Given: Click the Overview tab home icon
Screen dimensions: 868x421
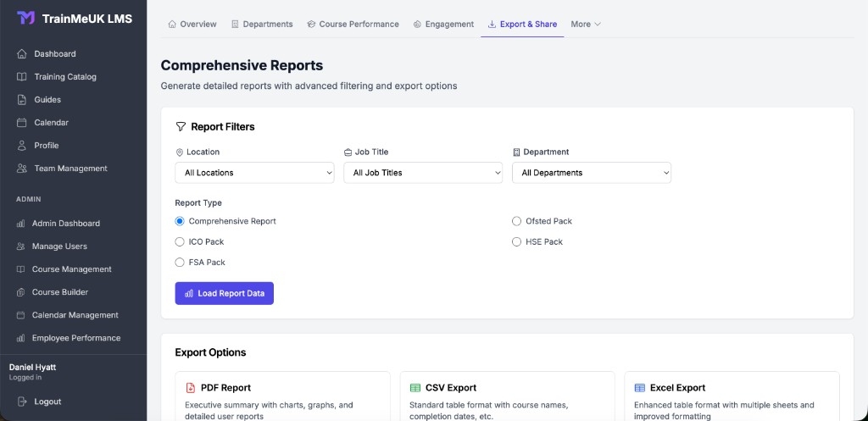Looking at the screenshot, I should point(172,25).
